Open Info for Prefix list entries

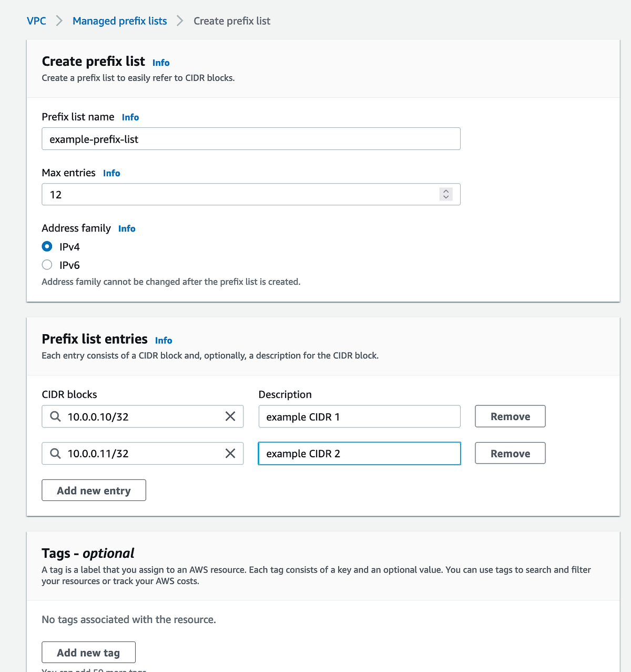coord(163,340)
